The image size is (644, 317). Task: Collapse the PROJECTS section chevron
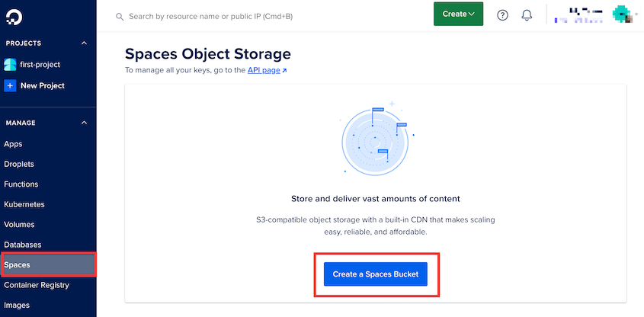[x=84, y=43]
